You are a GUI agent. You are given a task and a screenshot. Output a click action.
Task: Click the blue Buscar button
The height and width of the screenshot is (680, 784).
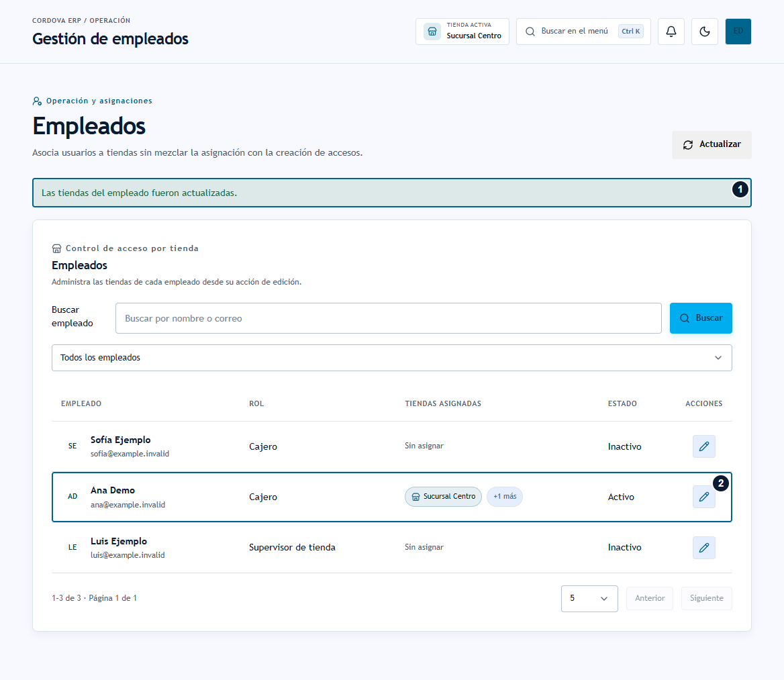click(x=701, y=318)
